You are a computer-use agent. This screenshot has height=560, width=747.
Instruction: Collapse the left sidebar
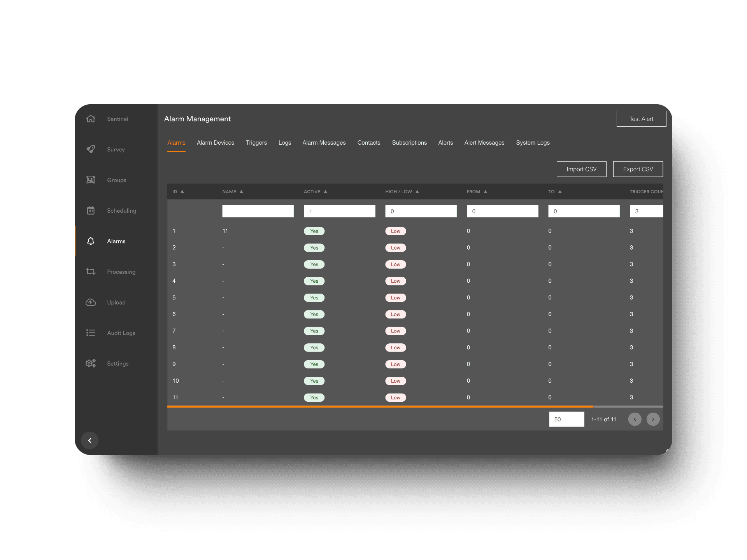(x=89, y=440)
